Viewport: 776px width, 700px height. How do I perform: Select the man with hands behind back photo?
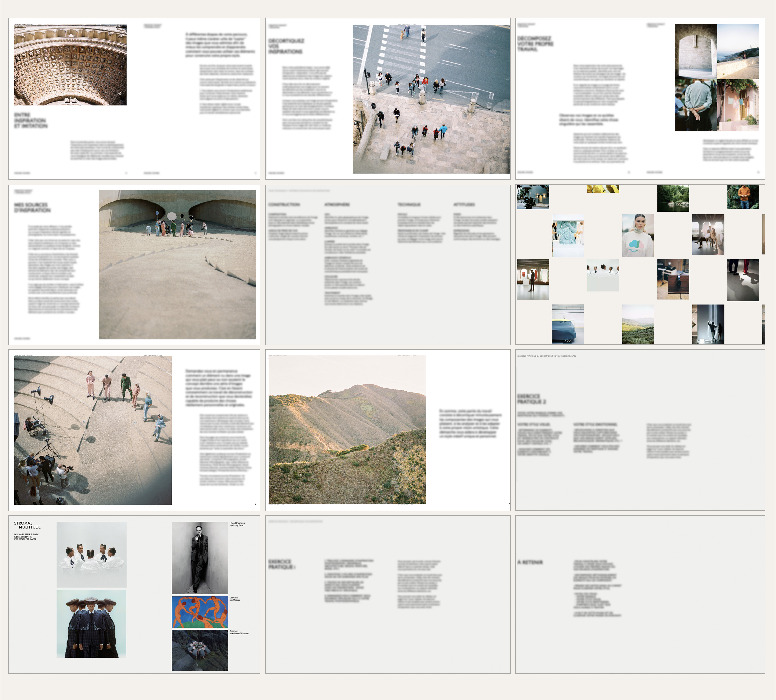pos(696,105)
